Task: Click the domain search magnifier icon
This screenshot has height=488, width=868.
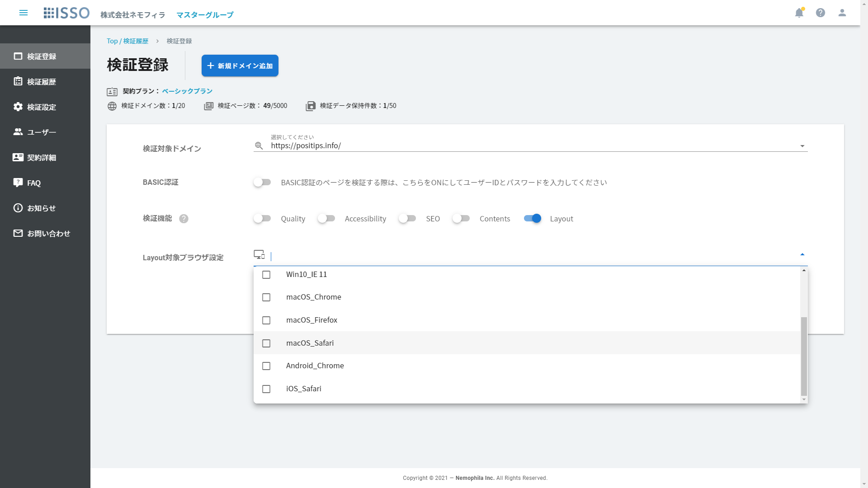Action: pos(259,145)
